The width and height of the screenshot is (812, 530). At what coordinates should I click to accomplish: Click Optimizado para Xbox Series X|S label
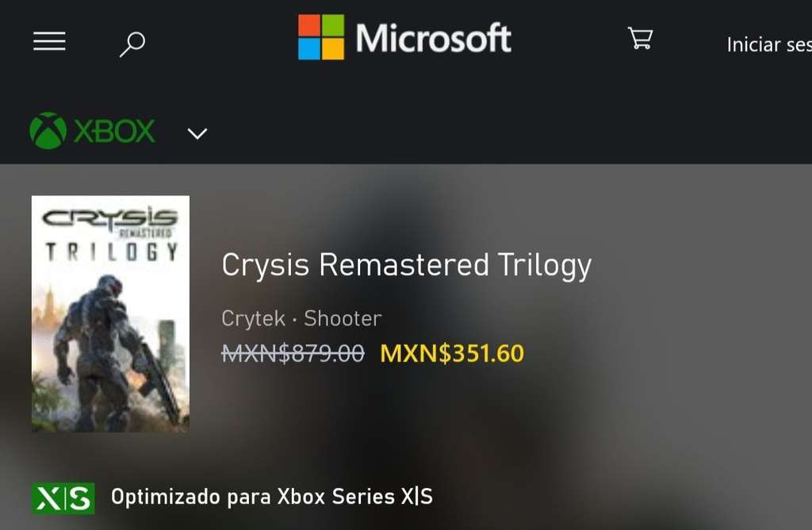[x=272, y=497]
